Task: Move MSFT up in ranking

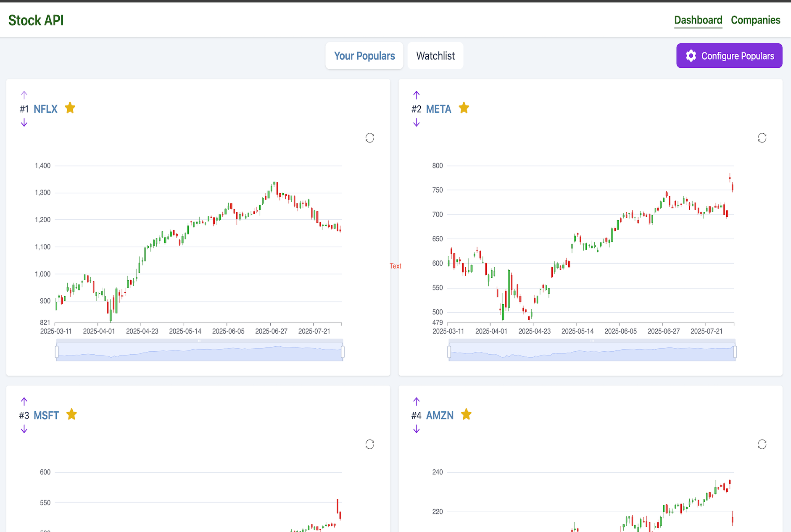Action: [24, 401]
